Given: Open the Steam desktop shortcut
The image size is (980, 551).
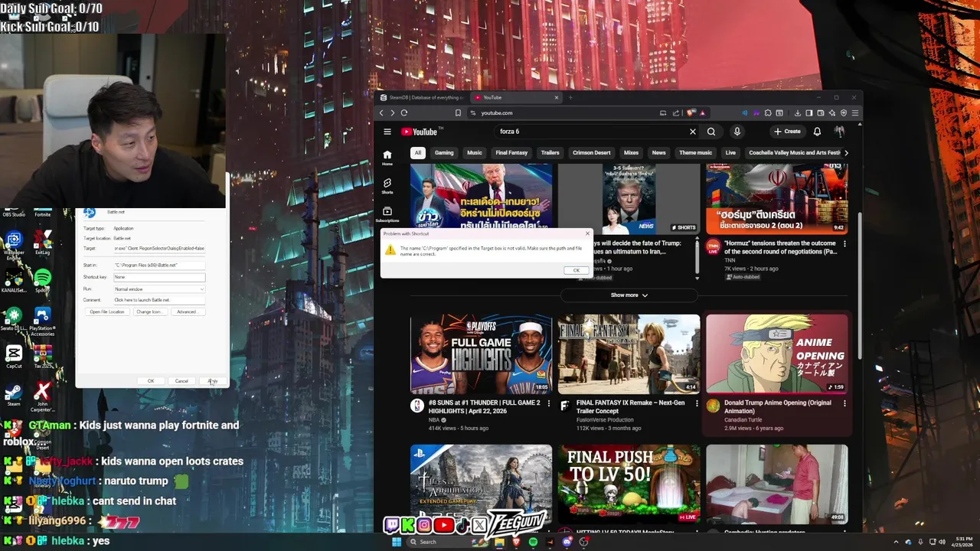Looking at the screenshot, I should (x=14, y=395).
